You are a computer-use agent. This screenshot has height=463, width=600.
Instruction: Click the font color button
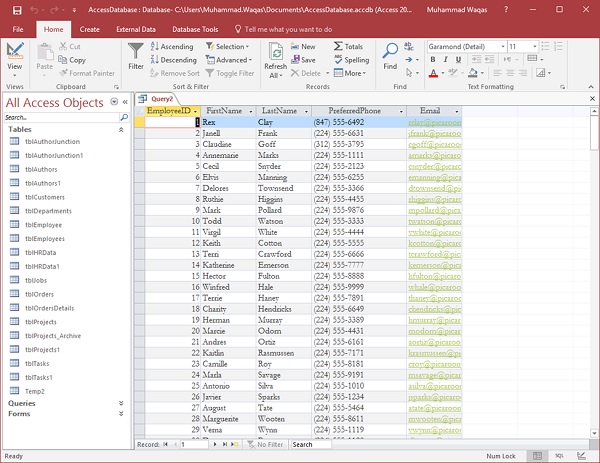pyautogui.click(x=434, y=73)
